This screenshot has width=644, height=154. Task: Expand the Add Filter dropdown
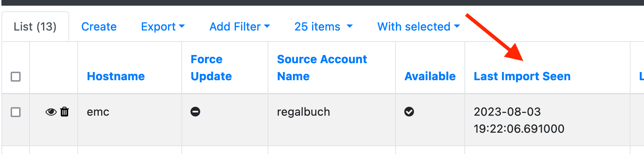click(240, 27)
